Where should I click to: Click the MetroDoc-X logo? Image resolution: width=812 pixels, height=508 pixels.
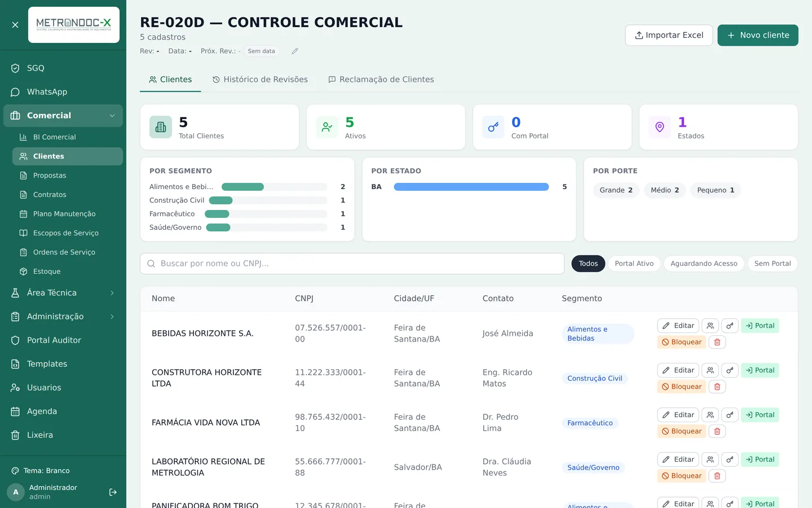74,25
